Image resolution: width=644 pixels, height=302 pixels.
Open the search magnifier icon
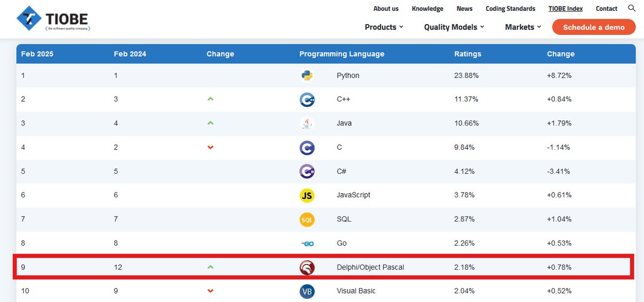[631, 8]
